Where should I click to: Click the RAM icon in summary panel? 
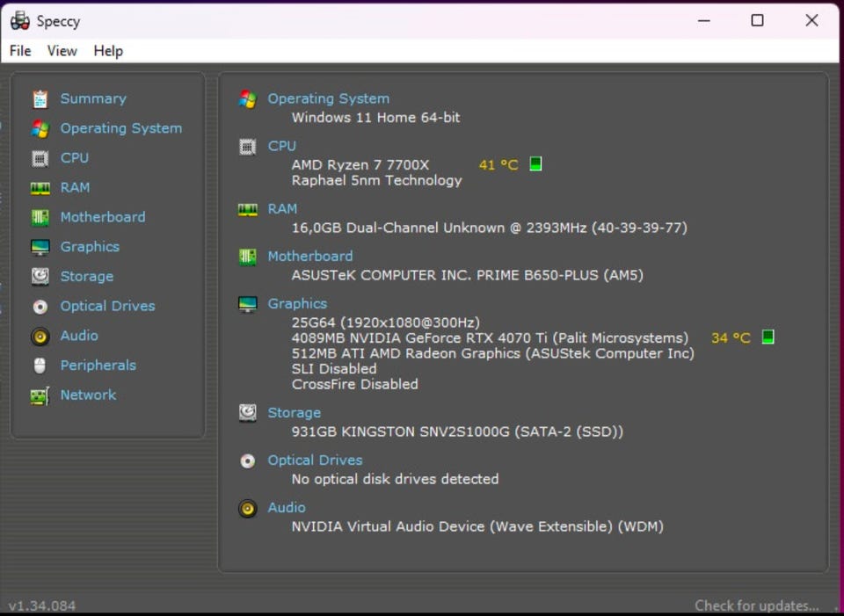coord(248,209)
